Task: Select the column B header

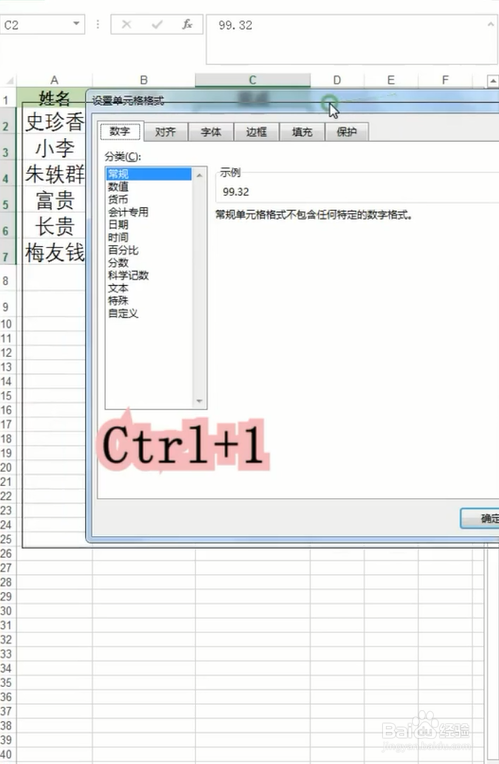Action: point(144,80)
